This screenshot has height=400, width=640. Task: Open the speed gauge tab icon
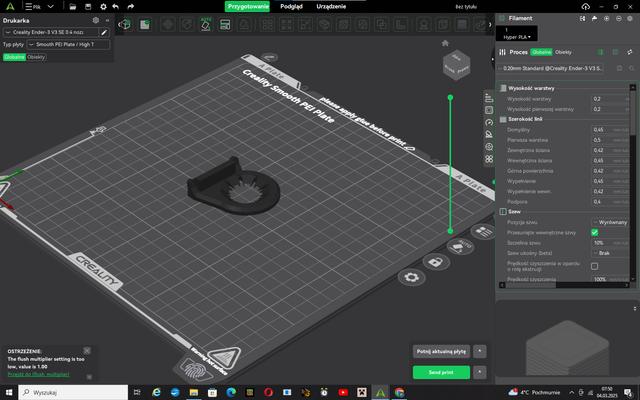coord(489,122)
